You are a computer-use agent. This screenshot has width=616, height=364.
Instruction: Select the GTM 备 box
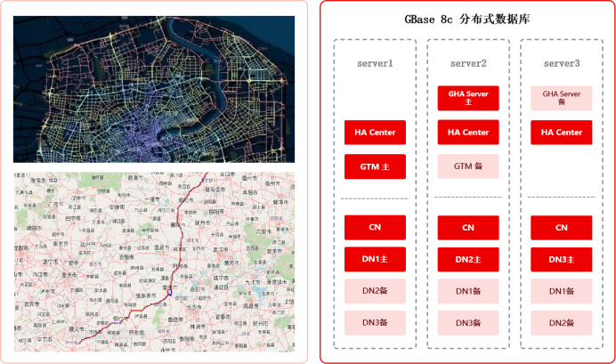pos(468,166)
